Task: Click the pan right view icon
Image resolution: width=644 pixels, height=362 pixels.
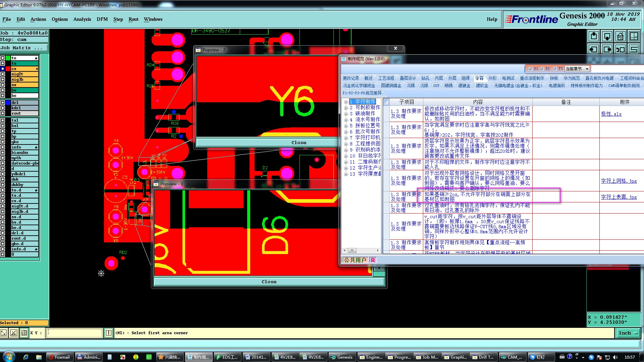Action: click(607, 50)
